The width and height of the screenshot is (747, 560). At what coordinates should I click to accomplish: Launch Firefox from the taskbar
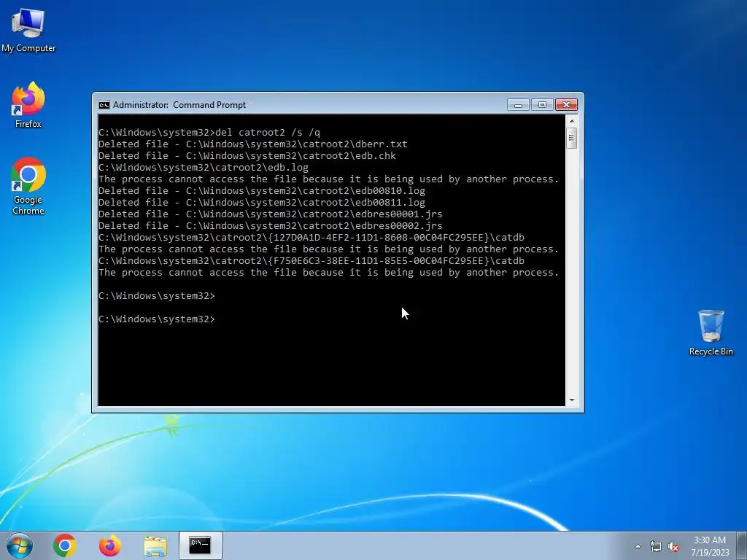click(x=110, y=545)
